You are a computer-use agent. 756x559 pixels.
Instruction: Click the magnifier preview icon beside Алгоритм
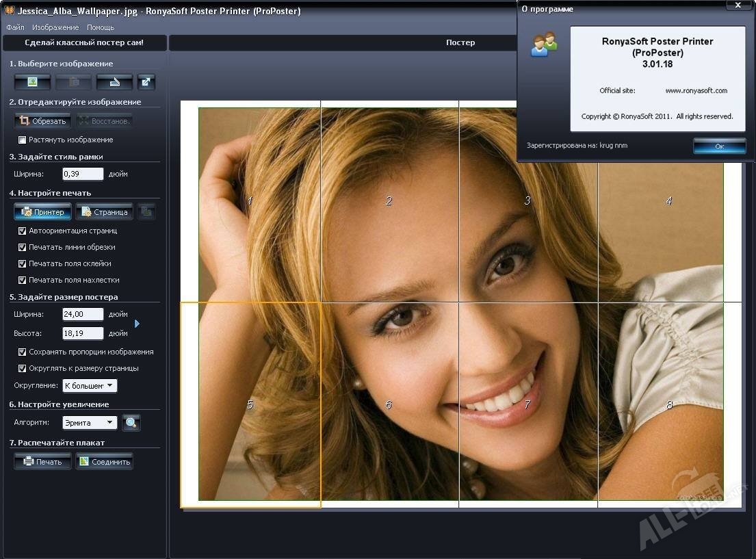click(131, 423)
